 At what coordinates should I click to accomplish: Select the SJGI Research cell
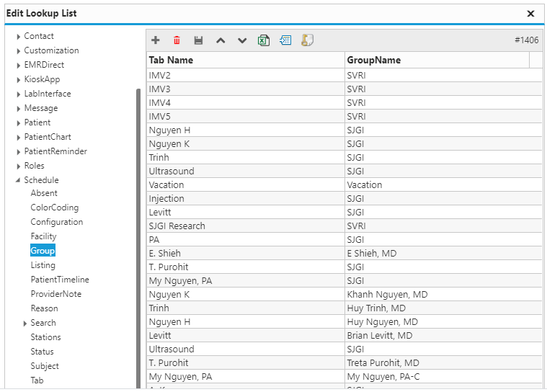pos(246,226)
